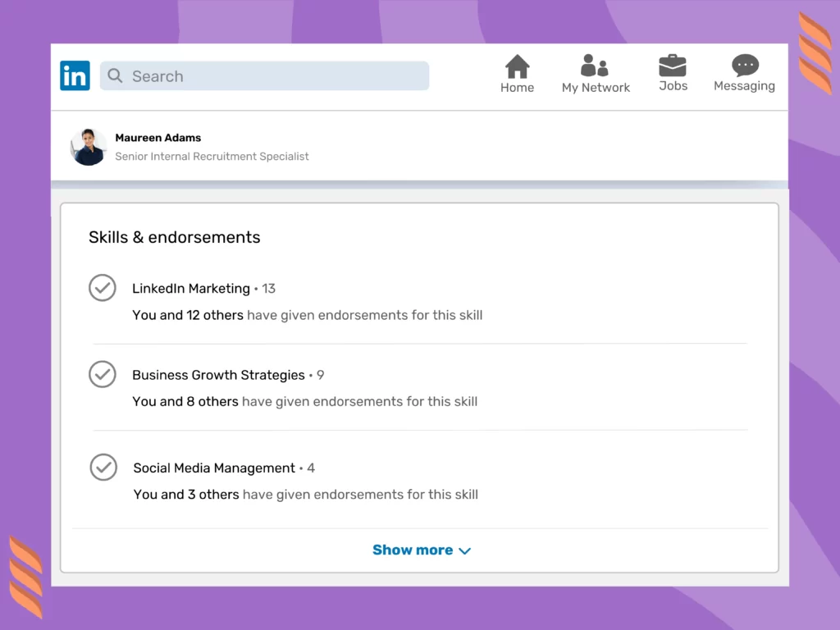Open the Messaging speech bubble icon
Image resolution: width=840 pixels, height=630 pixels.
pos(744,64)
